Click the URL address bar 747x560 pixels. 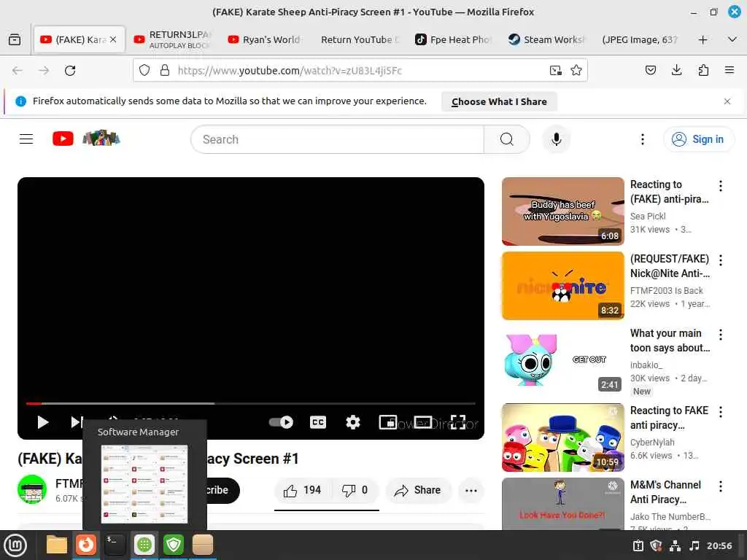360,71
